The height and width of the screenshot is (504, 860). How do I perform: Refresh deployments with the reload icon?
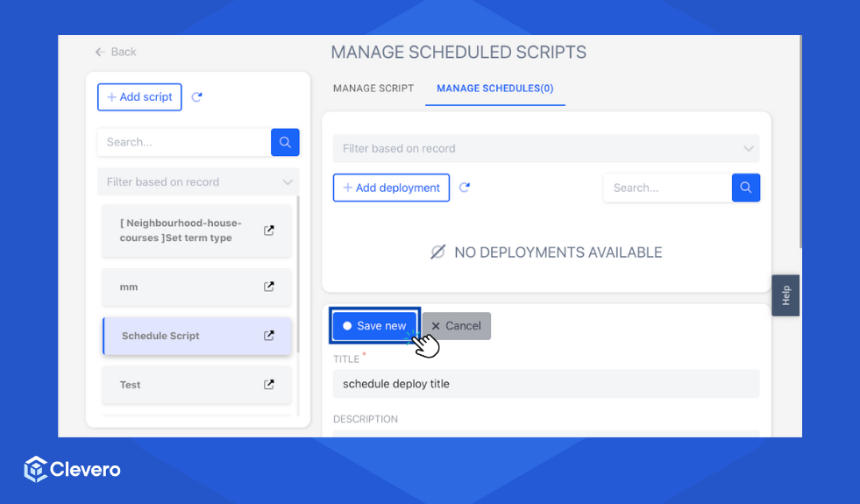[x=465, y=188]
